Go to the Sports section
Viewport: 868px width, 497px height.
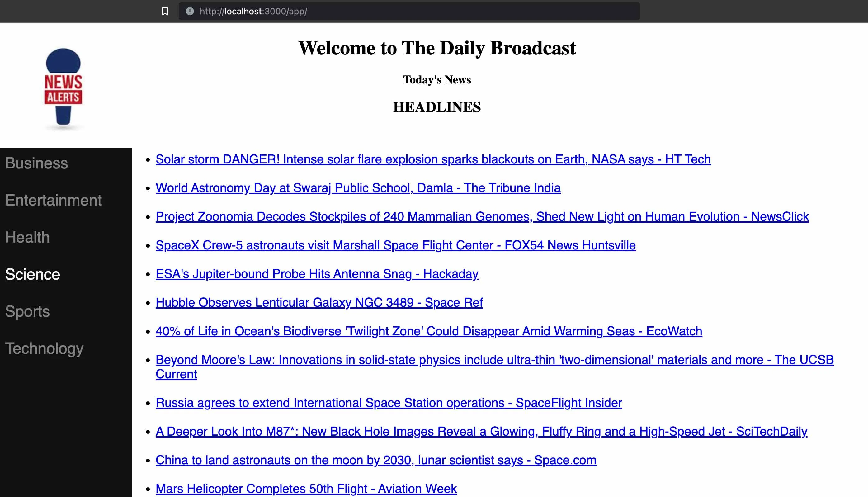click(27, 311)
